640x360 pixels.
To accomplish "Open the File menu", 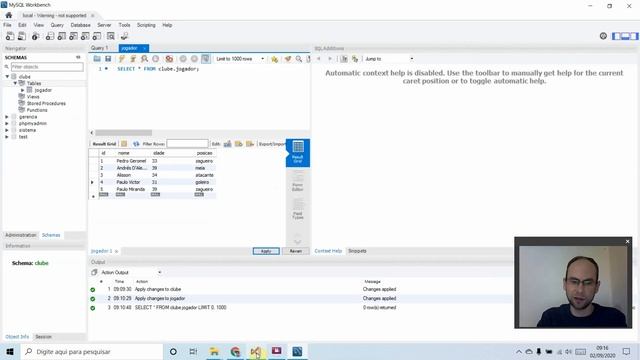I will pyautogui.click(x=7, y=25).
